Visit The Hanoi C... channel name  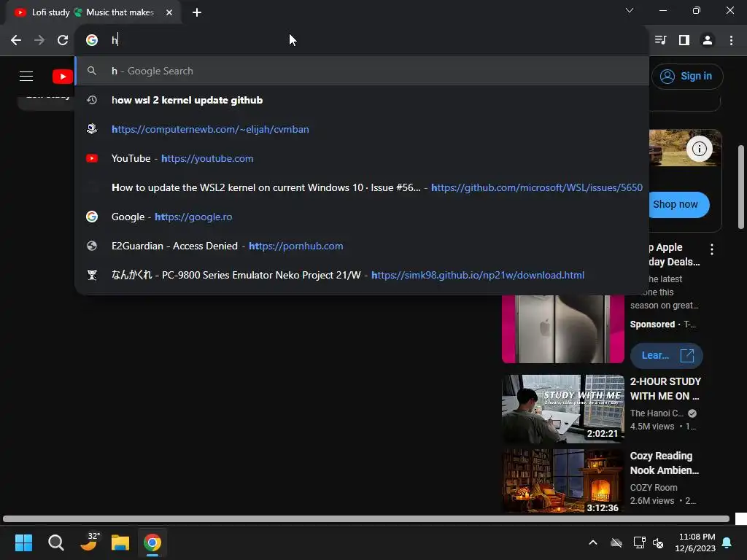pyautogui.click(x=657, y=413)
